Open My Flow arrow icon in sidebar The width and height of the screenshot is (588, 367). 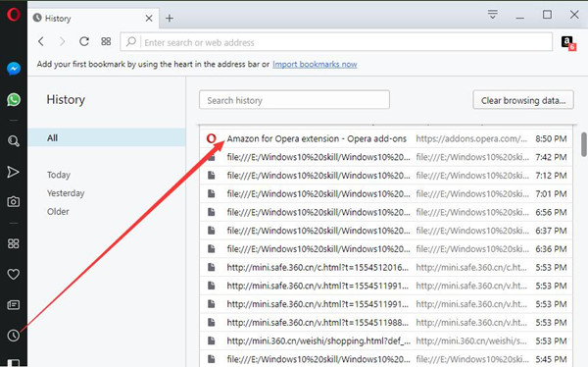[x=13, y=172]
